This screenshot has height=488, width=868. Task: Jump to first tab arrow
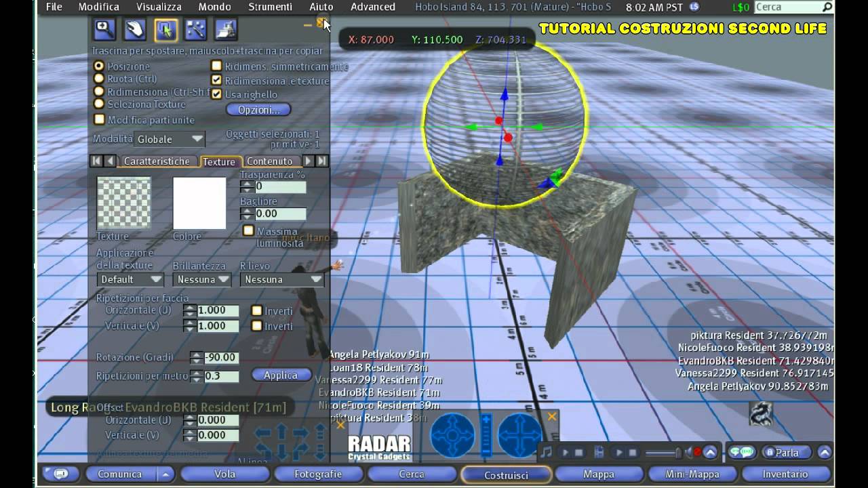coord(96,161)
